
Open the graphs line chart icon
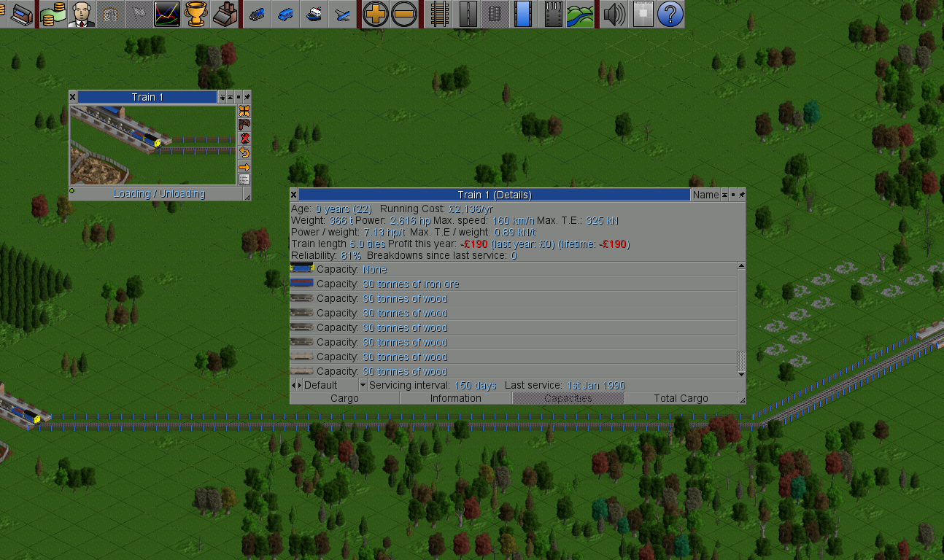(x=167, y=14)
